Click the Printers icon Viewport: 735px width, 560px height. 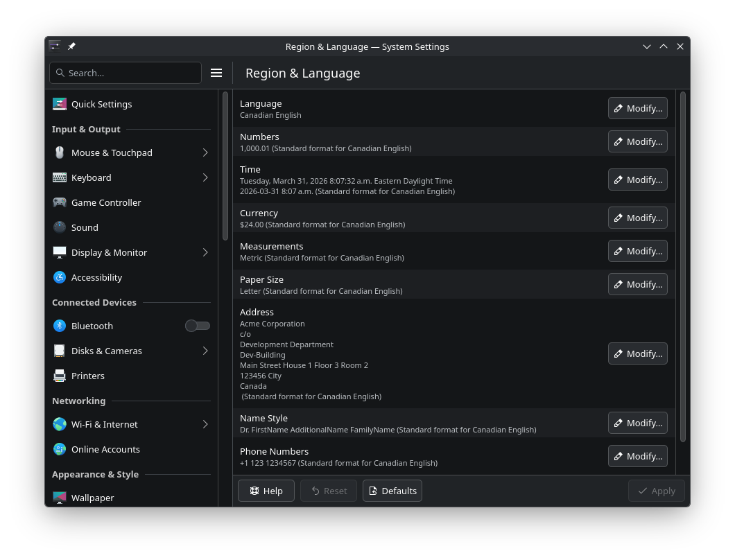coord(60,376)
